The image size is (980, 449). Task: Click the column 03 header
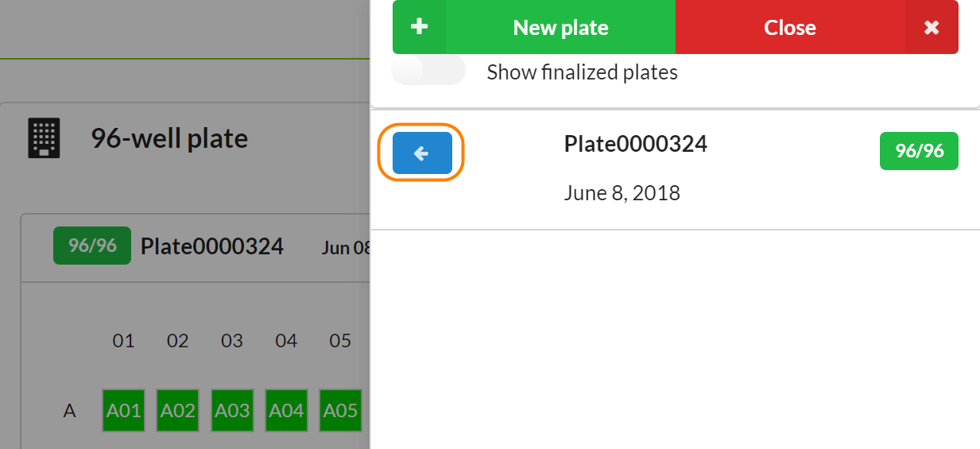pos(232,341)
